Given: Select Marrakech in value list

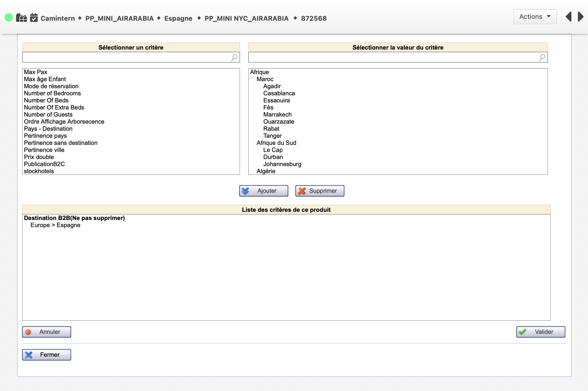Looking at the screenshot, I should (x=277, y=115).
